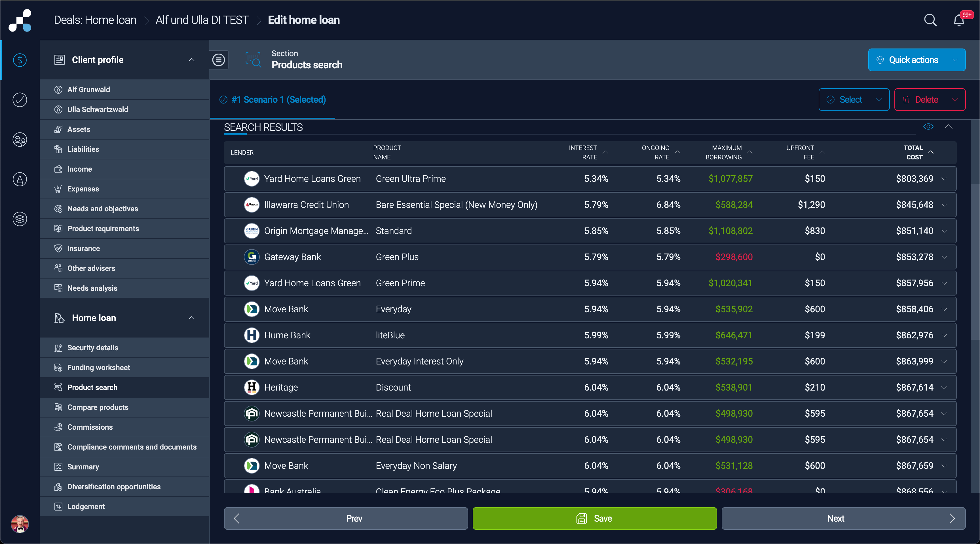Click Deals: Home loan breadcrumb
980x544 pixels.
tap(95, 20)
